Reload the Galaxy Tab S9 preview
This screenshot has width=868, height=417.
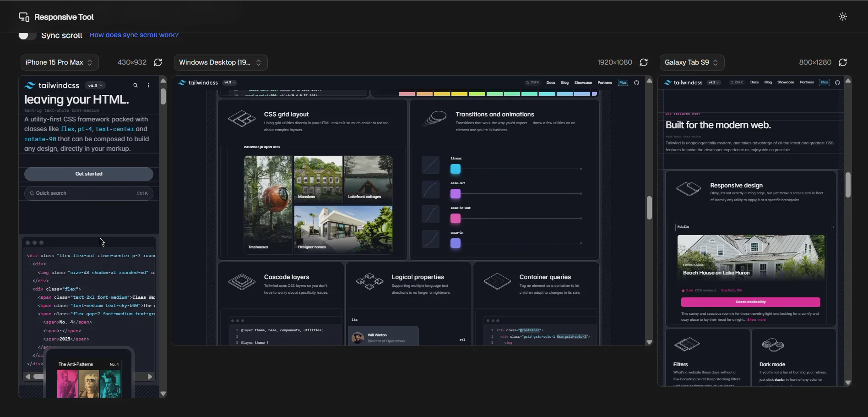843,62
